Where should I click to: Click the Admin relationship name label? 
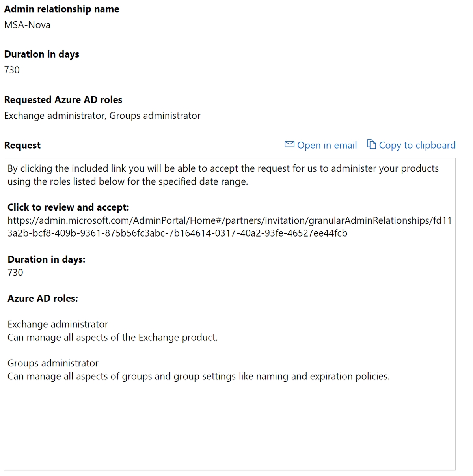(61, 9)
